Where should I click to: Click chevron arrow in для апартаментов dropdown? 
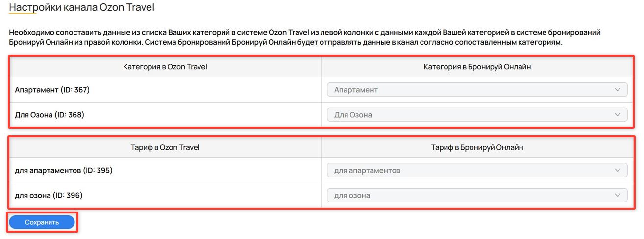[x=617, y=170]
